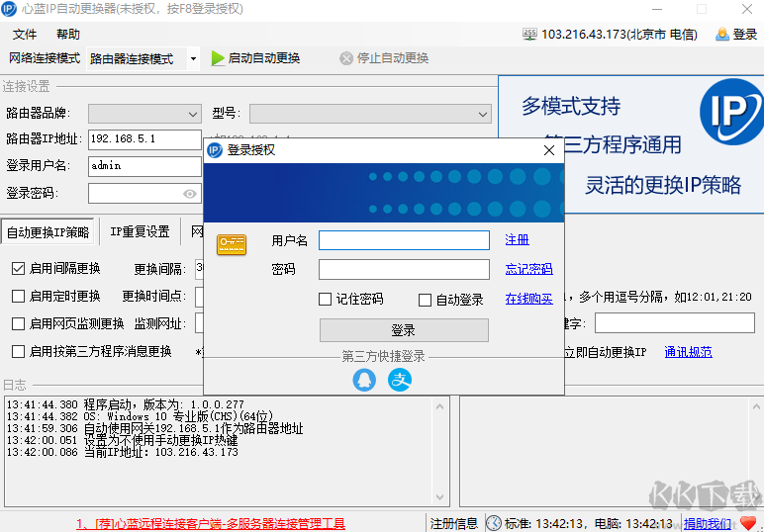Click the 捐助我们 link

[707, 524]
